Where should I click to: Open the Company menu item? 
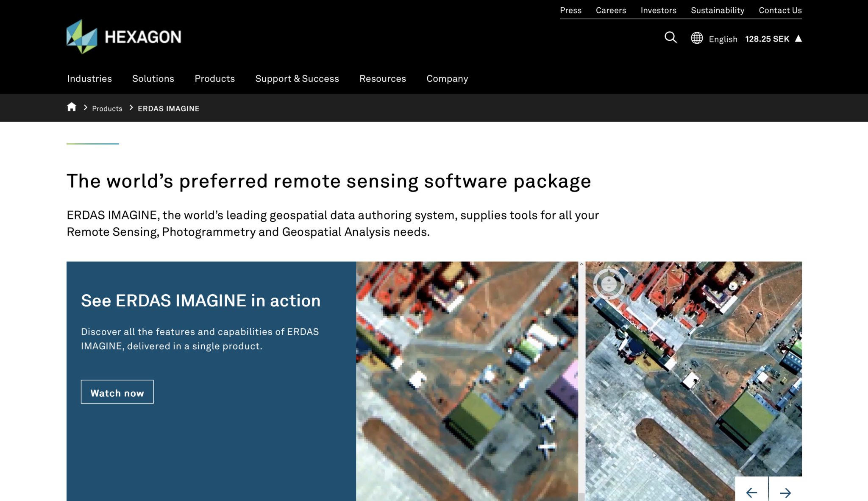tap(447, 78)
